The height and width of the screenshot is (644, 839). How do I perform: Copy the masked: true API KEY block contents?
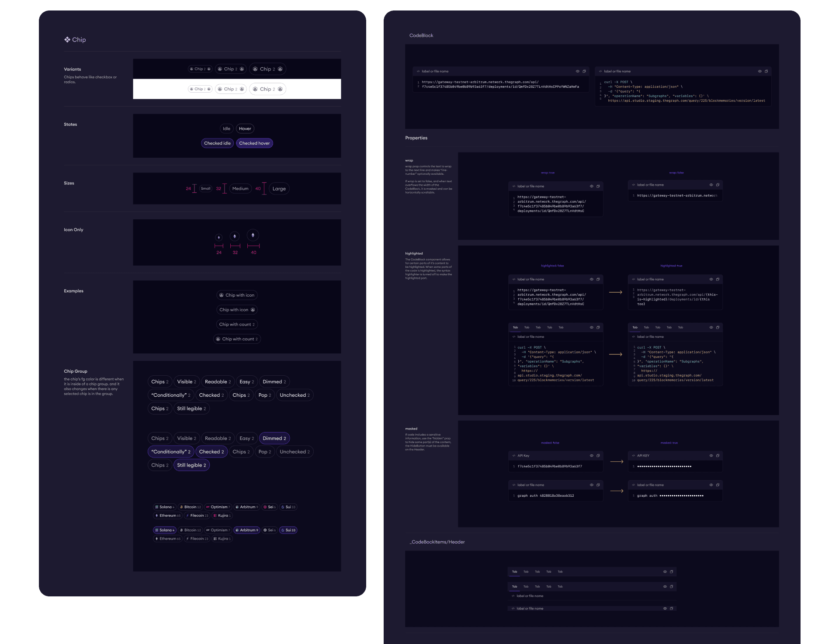pyautogui.click(x=718, y=456)
